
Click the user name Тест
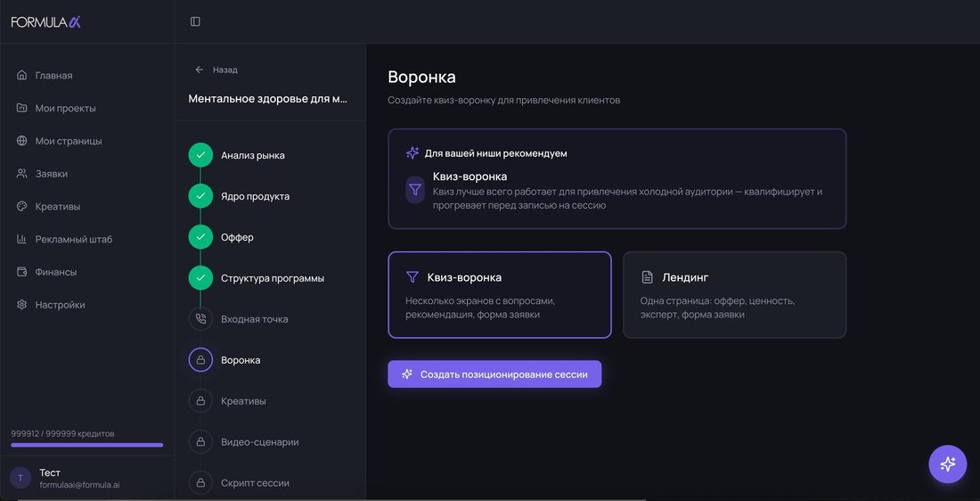pos(50,472)
